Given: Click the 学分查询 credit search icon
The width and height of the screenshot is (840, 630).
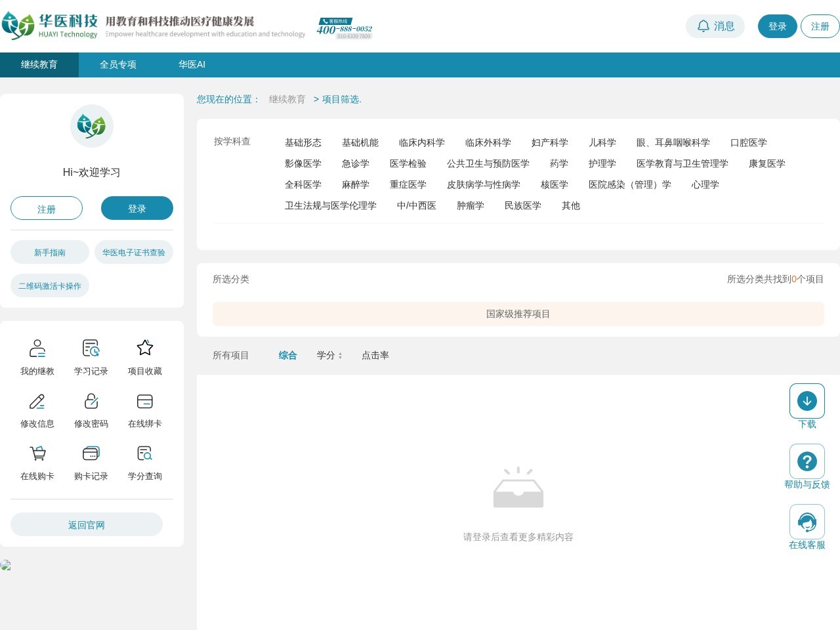Looking at the screenshot, I should click(144, 461).
